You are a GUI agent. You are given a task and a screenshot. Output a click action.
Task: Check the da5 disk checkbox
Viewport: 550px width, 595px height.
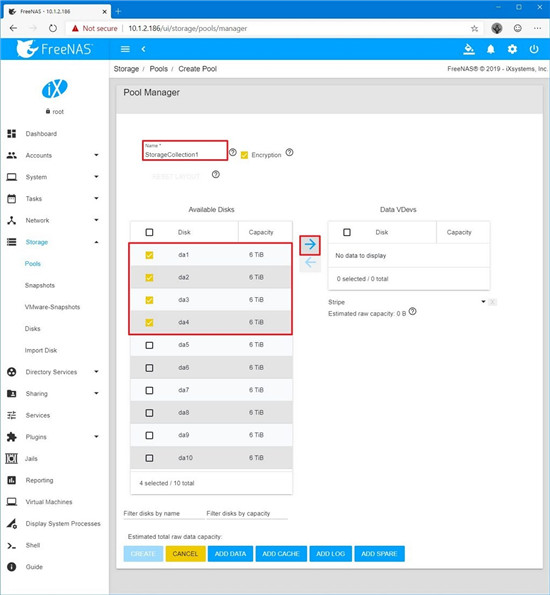pyautogui.click(x=149, y=345)
